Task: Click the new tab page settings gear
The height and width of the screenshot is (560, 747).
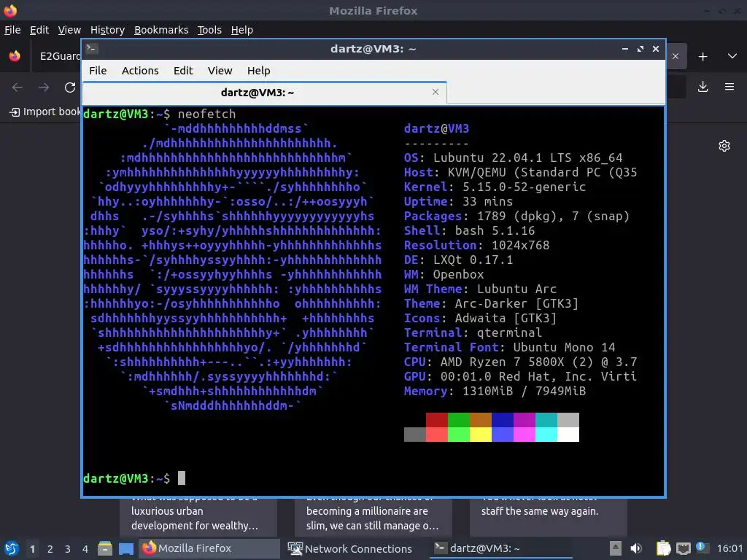Action: [724, 146]
